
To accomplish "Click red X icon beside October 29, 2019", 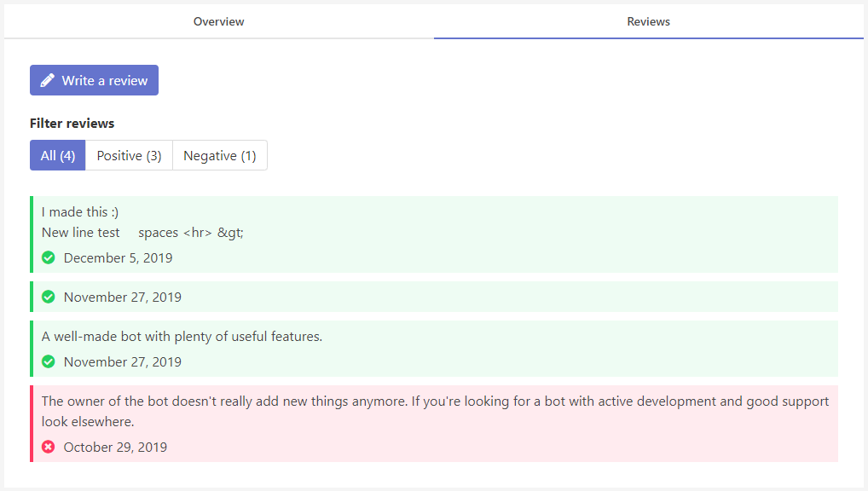I will (x=49, y=448).
